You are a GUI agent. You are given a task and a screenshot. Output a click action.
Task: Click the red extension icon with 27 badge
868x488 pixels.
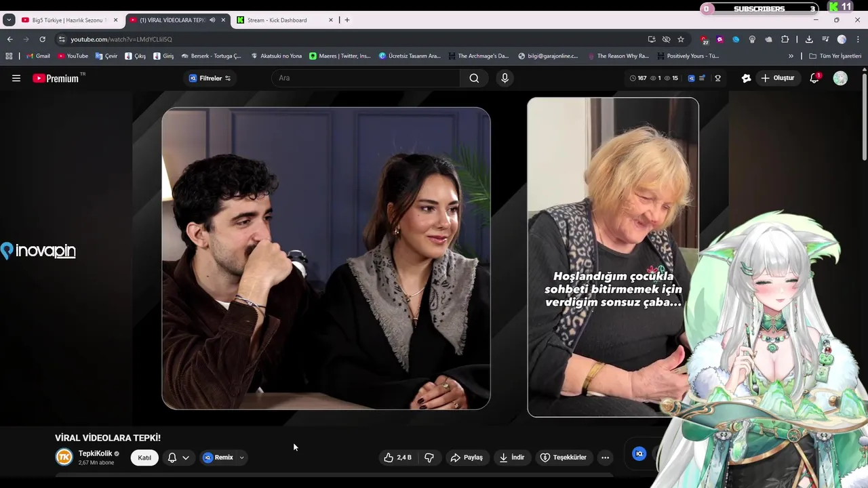704,39
